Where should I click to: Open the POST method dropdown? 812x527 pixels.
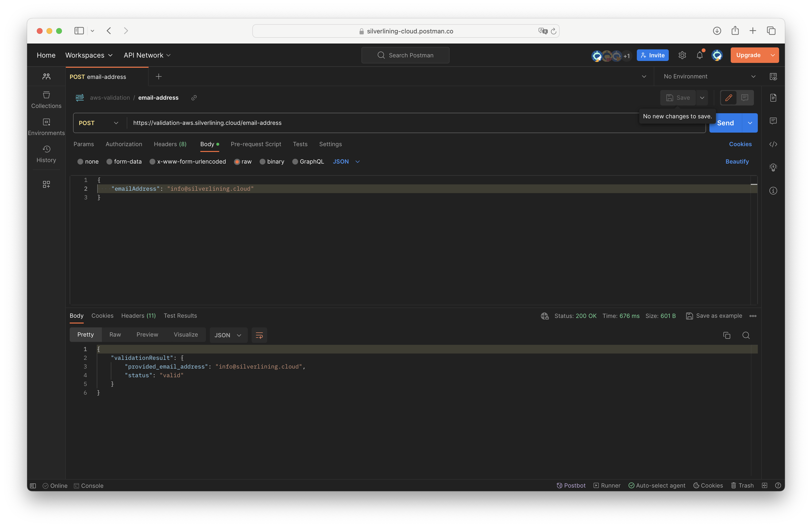coord(99,123)
